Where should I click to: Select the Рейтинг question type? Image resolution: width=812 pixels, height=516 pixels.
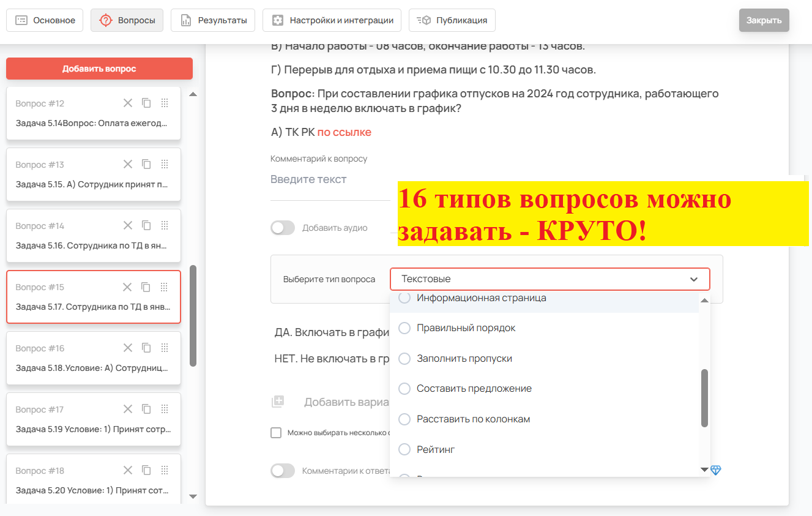click(x=435, y=449)
